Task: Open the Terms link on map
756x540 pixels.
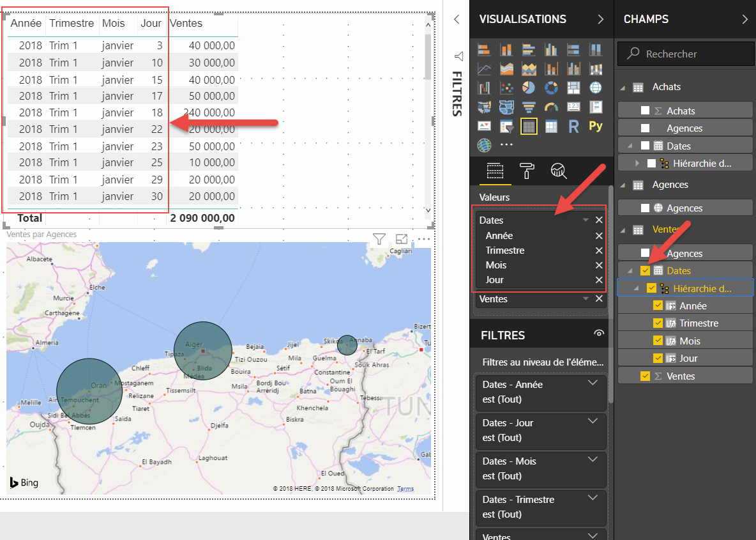Action: (405, 489)
